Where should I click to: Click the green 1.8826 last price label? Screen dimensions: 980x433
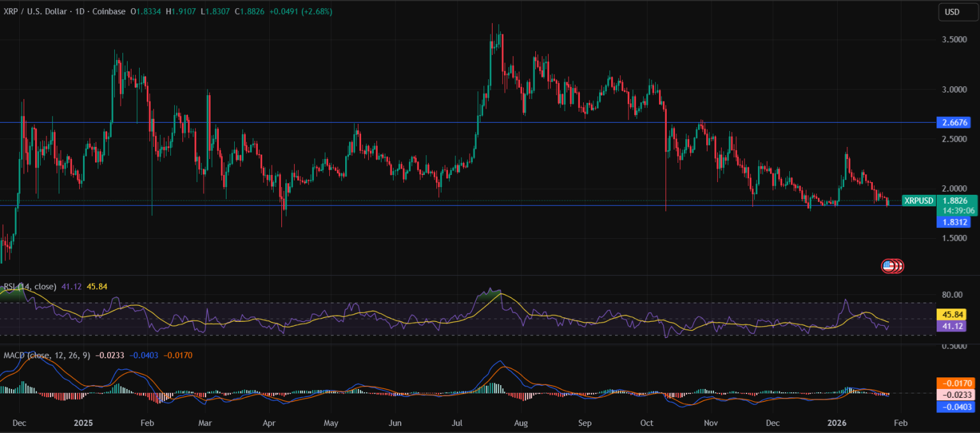(957, 200)
